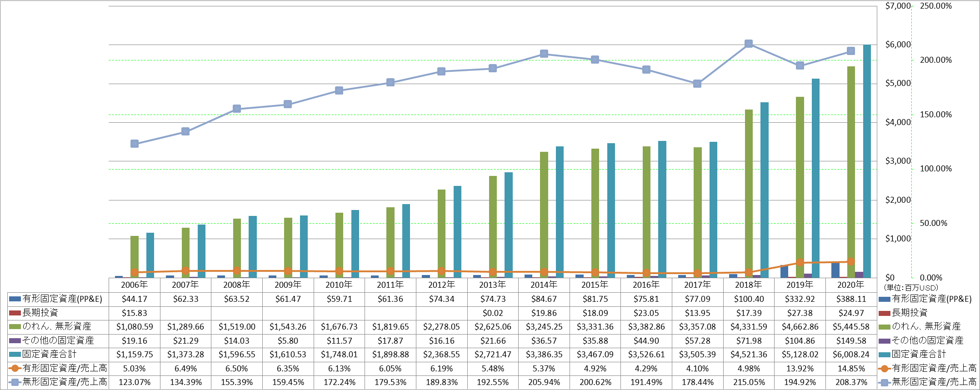Select the cell value $4,331.59
Image resolution: width=980 pixels, height=390 pixels.
pos(749,327)
